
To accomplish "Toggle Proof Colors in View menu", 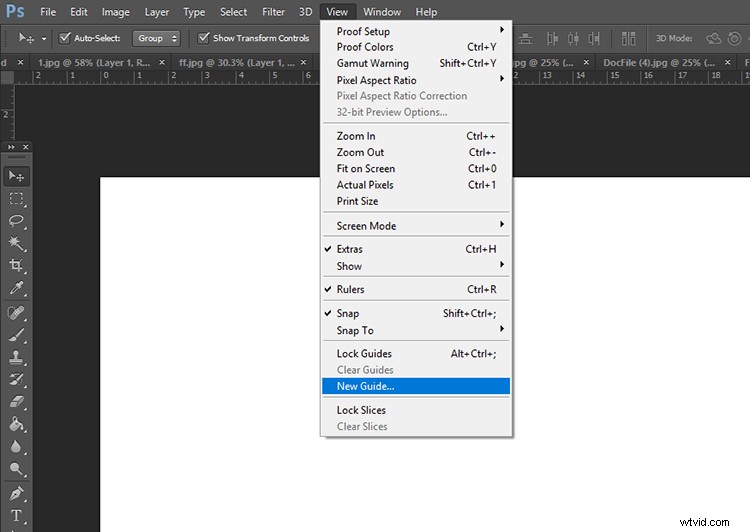I will 416,47.
